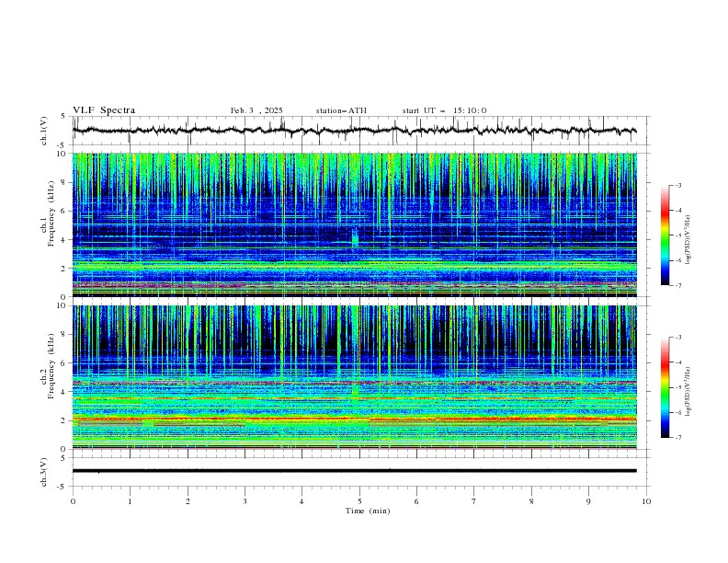Click the ch.1 voltage waveform trace
This screenshot has width=728, height=563.
pos(354,131)
